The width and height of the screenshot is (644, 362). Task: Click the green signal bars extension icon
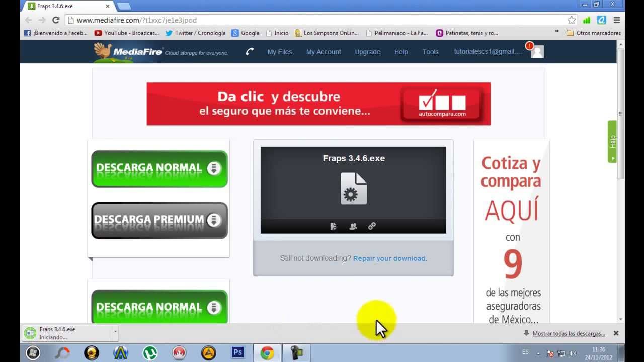click(587, 20)
